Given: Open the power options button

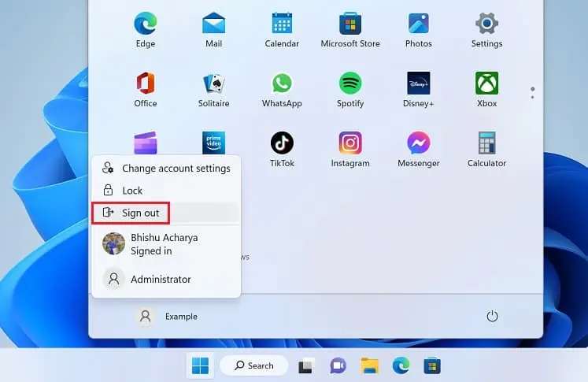Looking at the screenshot, I should [x=492, y=317].
